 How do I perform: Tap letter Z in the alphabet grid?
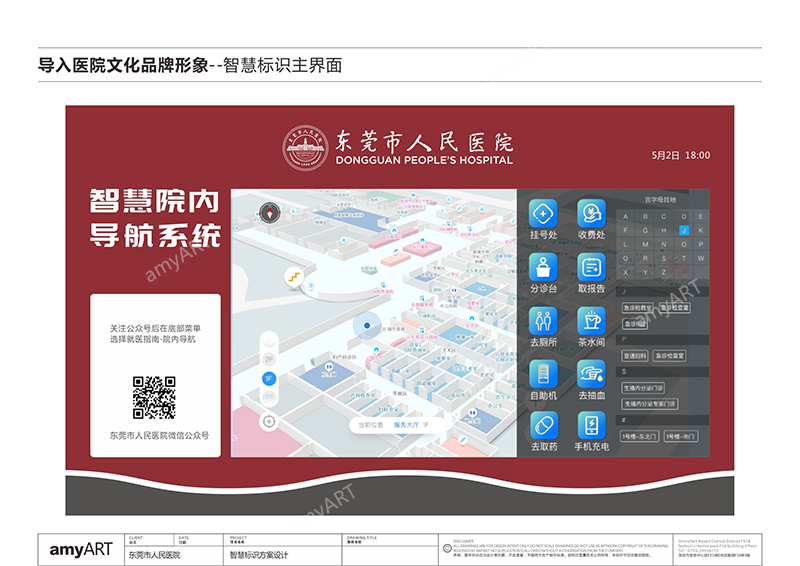(x=664, y=272)
